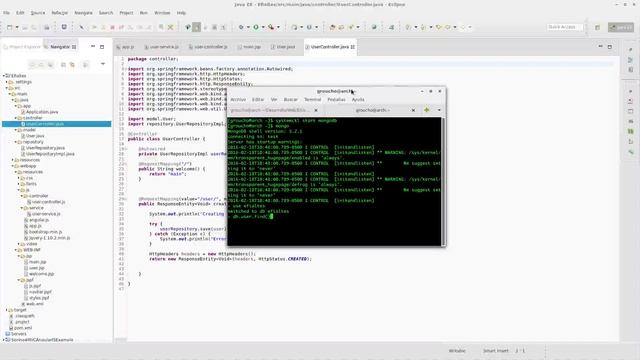Close the first terminal tab
Viewport: 640px width, 360px height.
(316, 110)
